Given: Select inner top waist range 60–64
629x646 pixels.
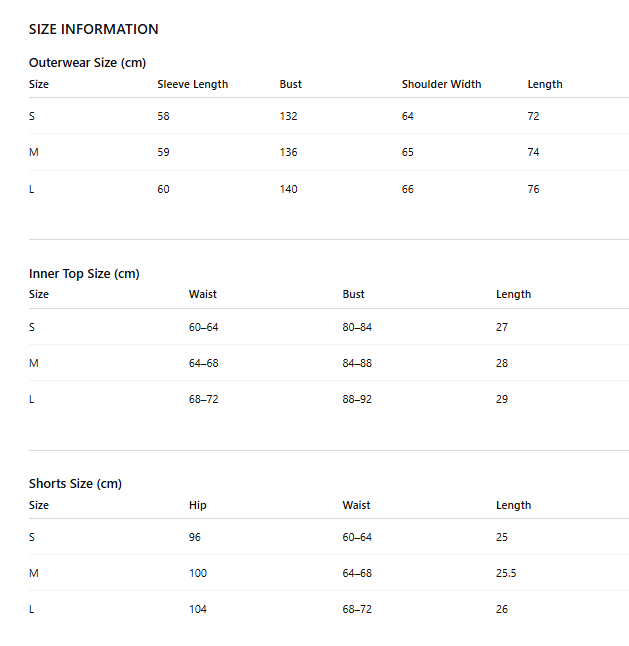Looking at the screenshot, I should click(x=203, y=327).
